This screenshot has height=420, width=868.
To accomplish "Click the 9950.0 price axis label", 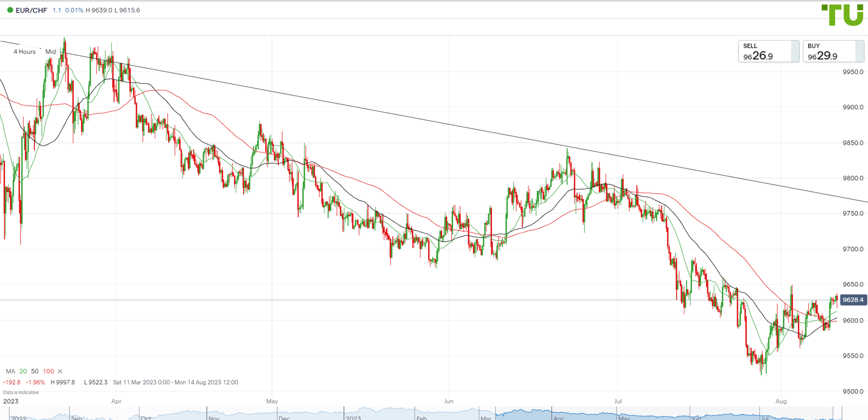I will coord(853,72).
